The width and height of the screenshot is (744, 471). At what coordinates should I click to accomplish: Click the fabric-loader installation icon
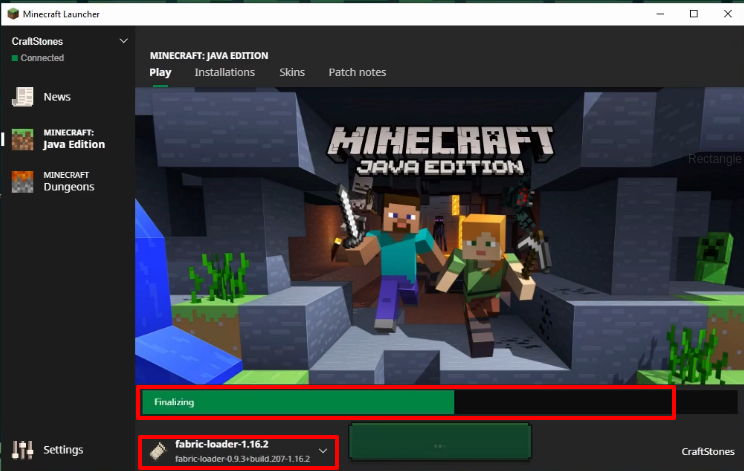[x=158, y=451]
